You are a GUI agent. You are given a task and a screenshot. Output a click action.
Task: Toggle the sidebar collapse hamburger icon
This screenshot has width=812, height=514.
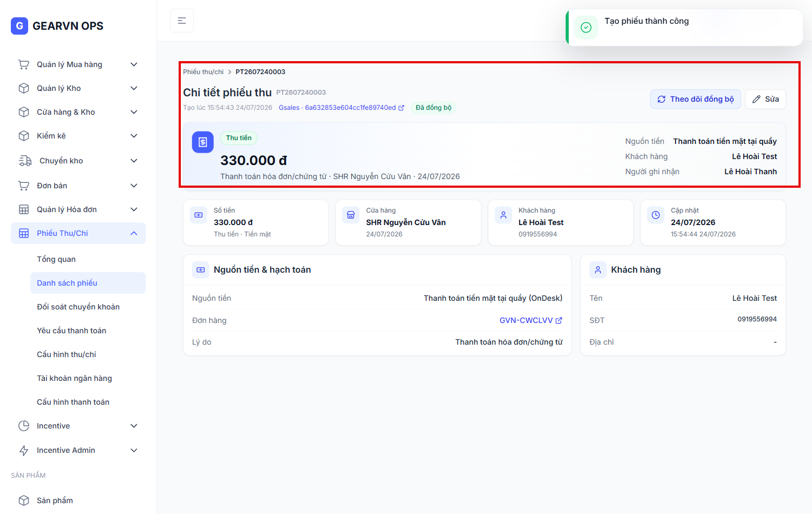(182, 21)
